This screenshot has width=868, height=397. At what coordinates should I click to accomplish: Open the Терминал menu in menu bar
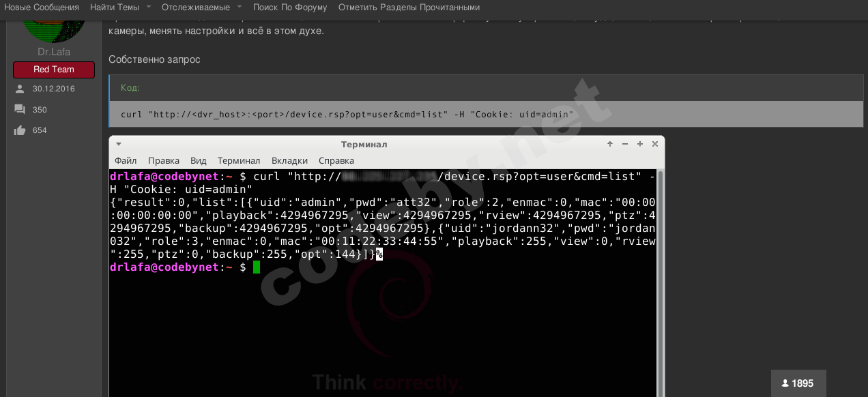pos(239,160)
